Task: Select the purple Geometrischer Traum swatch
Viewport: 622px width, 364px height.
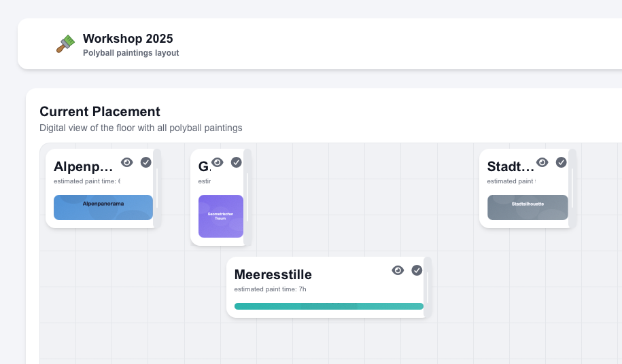Action: click(x=220, y=216)
